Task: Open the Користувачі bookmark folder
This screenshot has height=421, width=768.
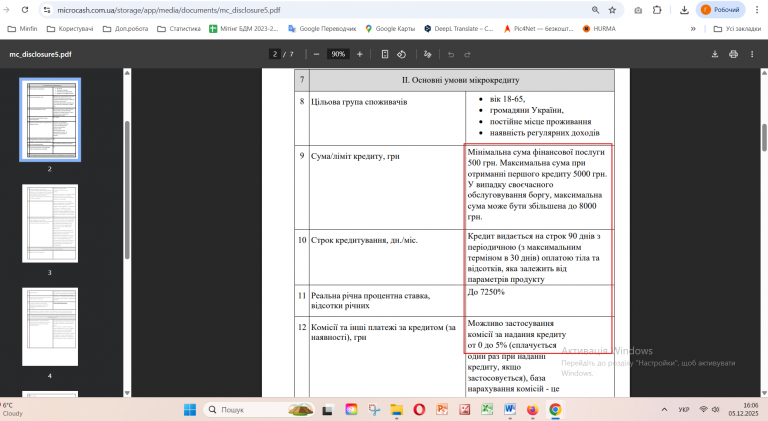Action: click(70, 29)
